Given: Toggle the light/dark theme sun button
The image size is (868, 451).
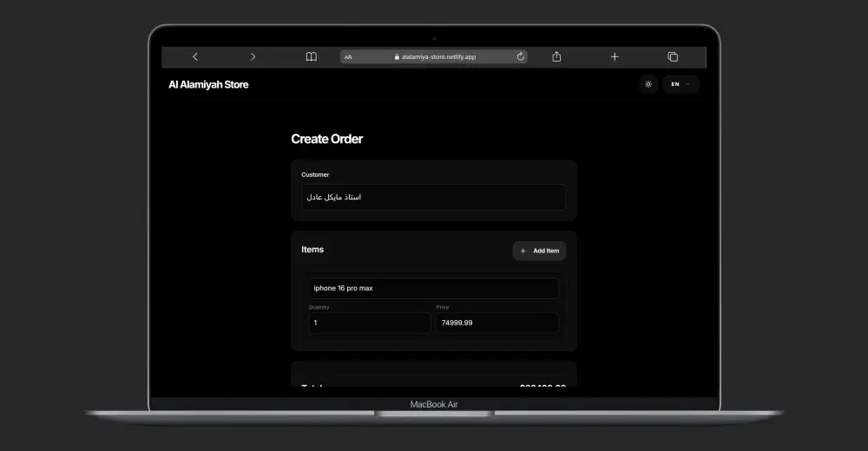Looking at the screenshot, I should coord(648,84).
